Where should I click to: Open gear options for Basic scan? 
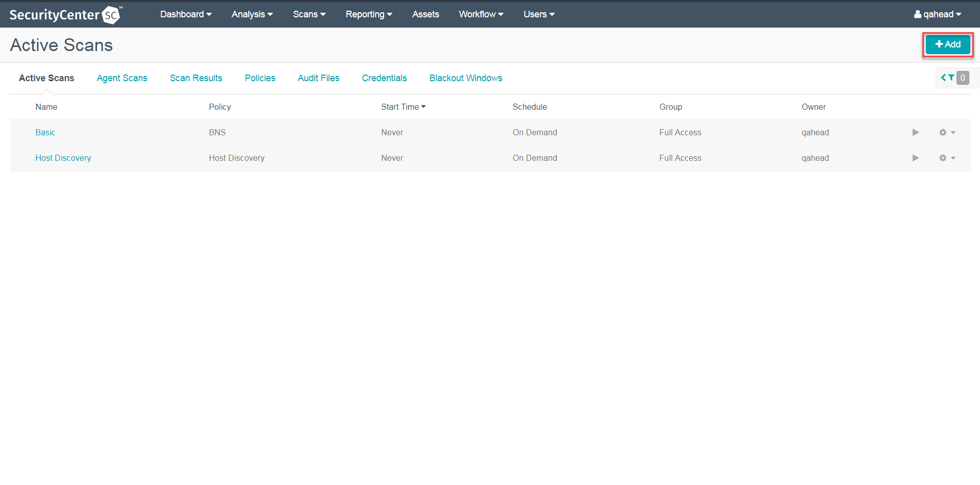(946, 133)
